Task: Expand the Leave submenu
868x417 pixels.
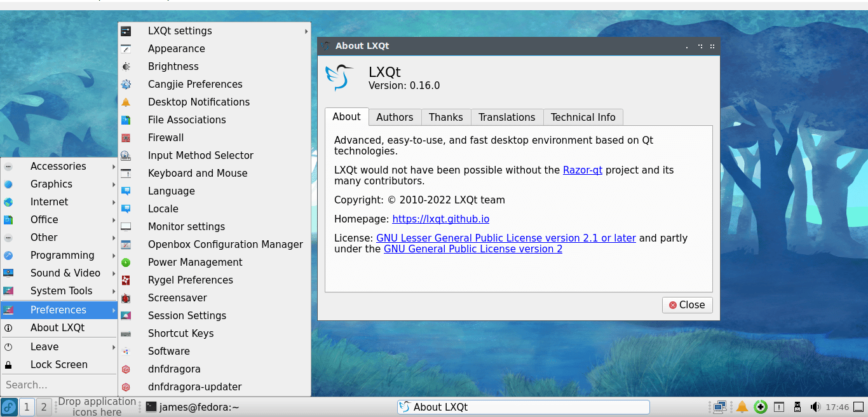Action: (59, 347)
